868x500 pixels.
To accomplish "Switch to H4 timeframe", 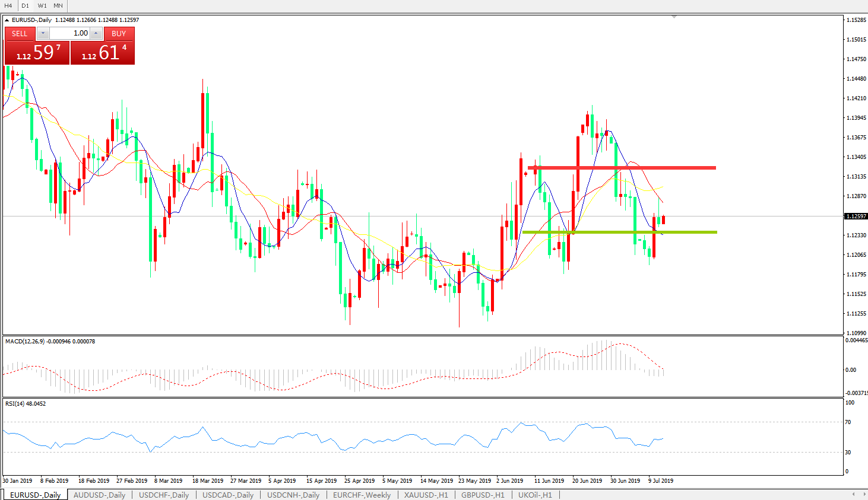I will (8, 5).
